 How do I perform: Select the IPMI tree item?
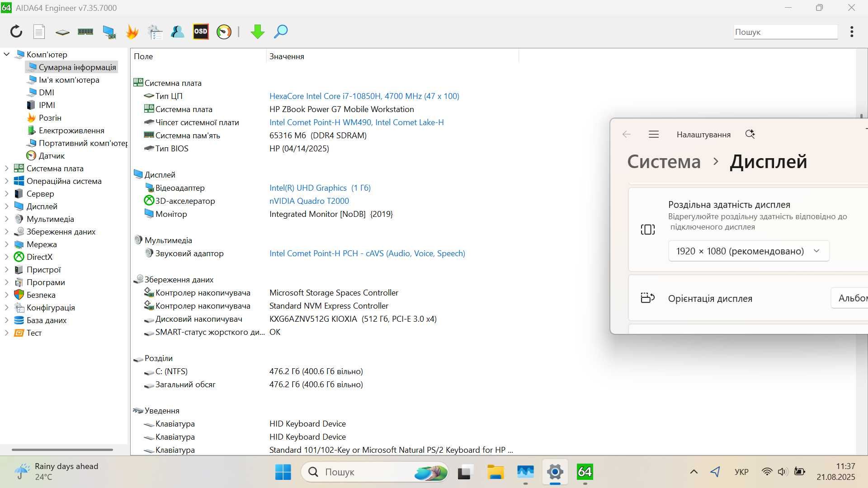[x=47, y=105]
